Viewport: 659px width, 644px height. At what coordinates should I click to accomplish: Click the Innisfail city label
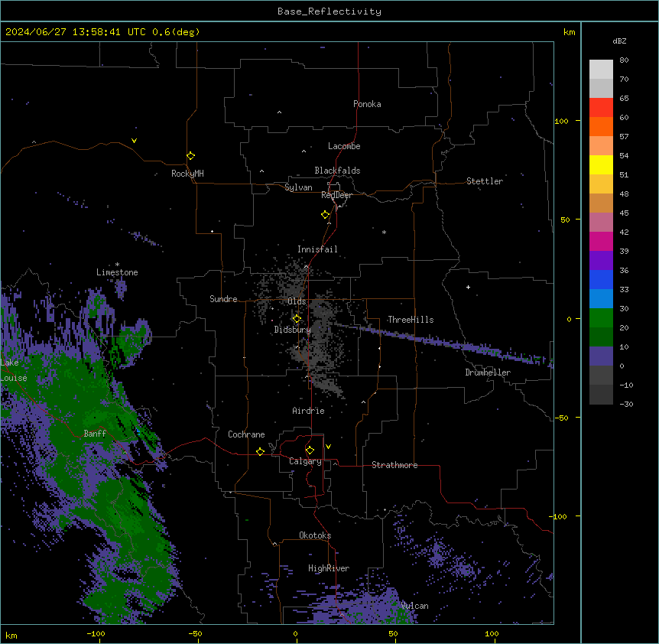coord(317,249)
